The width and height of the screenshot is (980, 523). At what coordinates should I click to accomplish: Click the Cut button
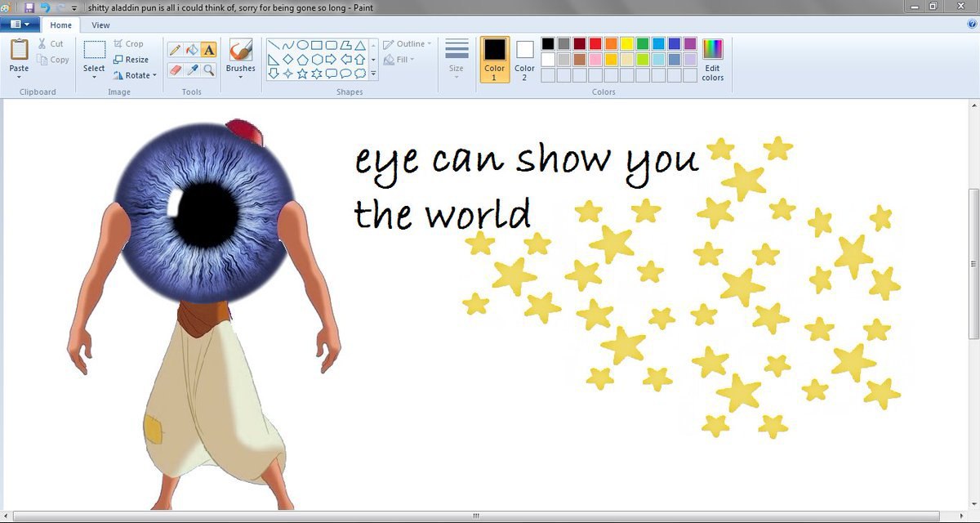coord(51,44)
